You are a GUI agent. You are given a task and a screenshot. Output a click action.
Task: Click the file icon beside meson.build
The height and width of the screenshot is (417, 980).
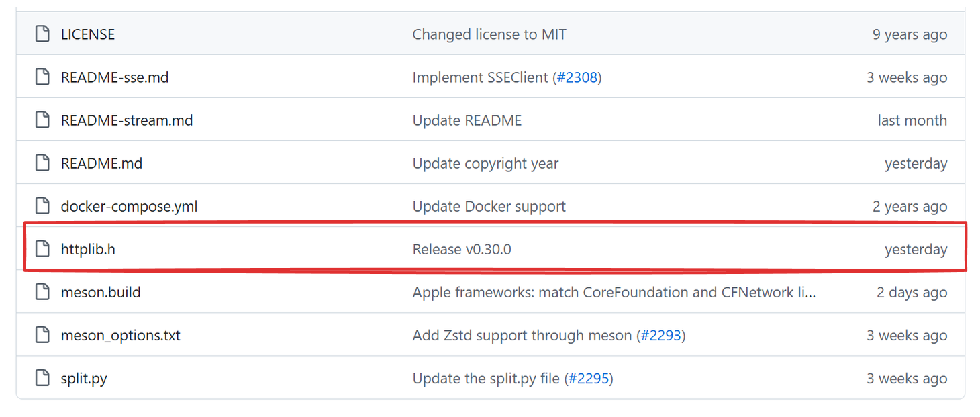click(42, 292)
